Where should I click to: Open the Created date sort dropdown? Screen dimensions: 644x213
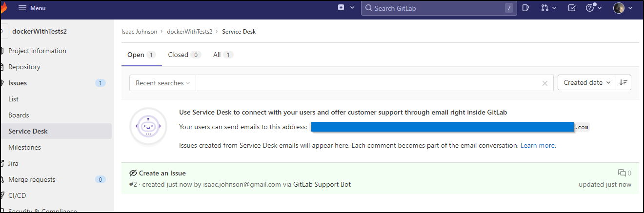(x=587, y=82)
